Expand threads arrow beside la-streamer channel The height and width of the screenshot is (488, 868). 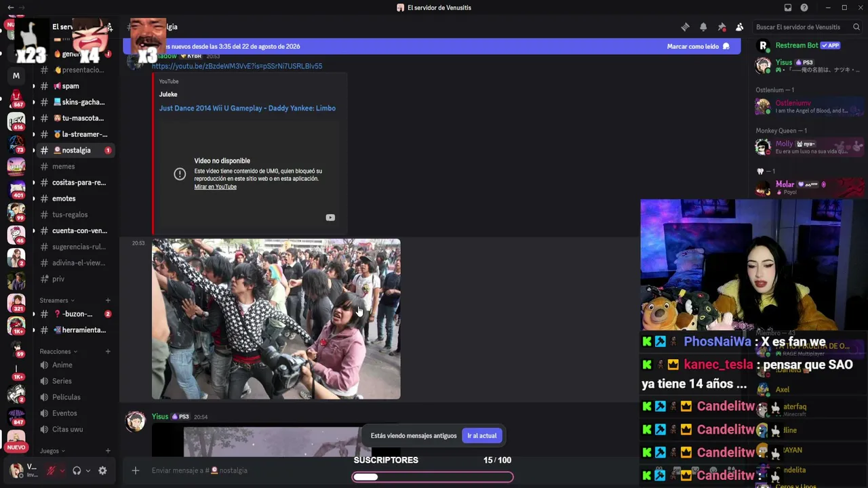click(33, 134)
